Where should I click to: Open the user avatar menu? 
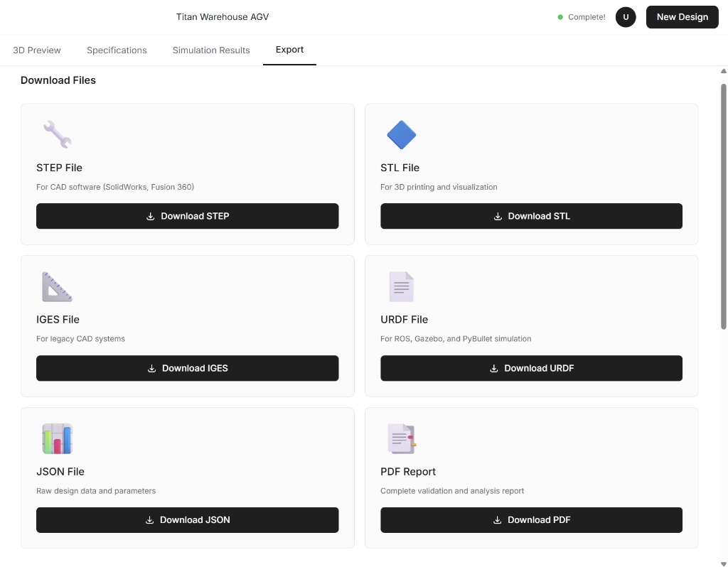(626, 16)
